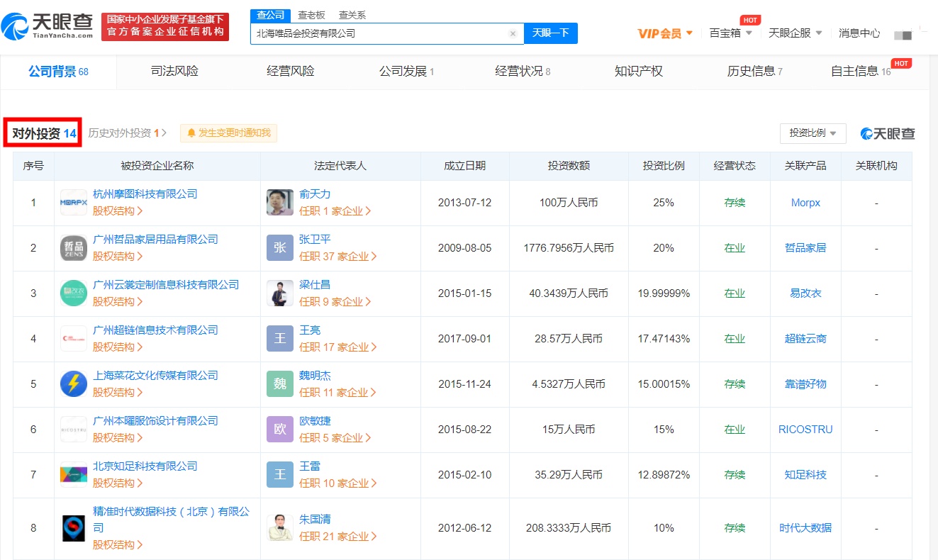Click the 投资比例 column header
Viewport: 938px width, 560px height.
[x=664, y=166]
